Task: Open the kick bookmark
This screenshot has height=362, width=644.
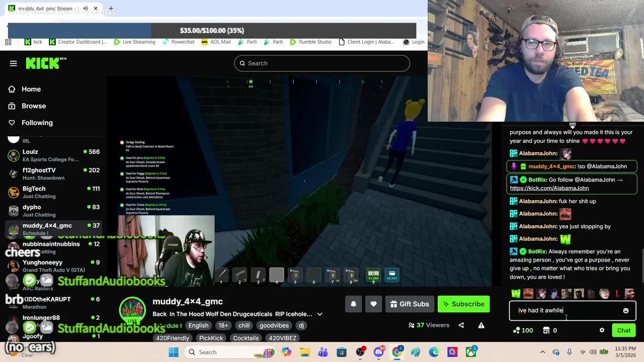Action: pyautogui.click(x=33, y=42)
